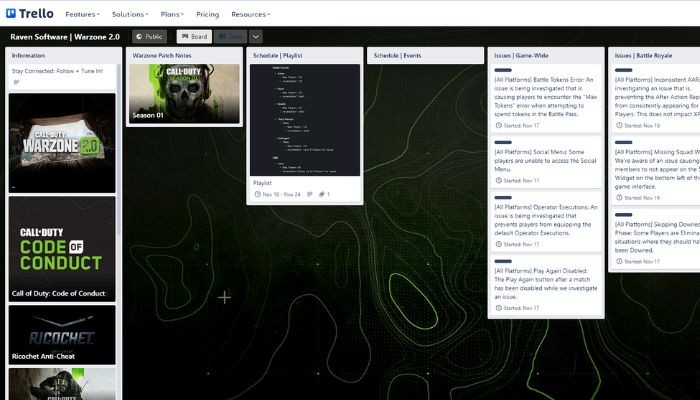
Task: Open Call of Duty: Code of Conduct card
Action: point(62,249)
